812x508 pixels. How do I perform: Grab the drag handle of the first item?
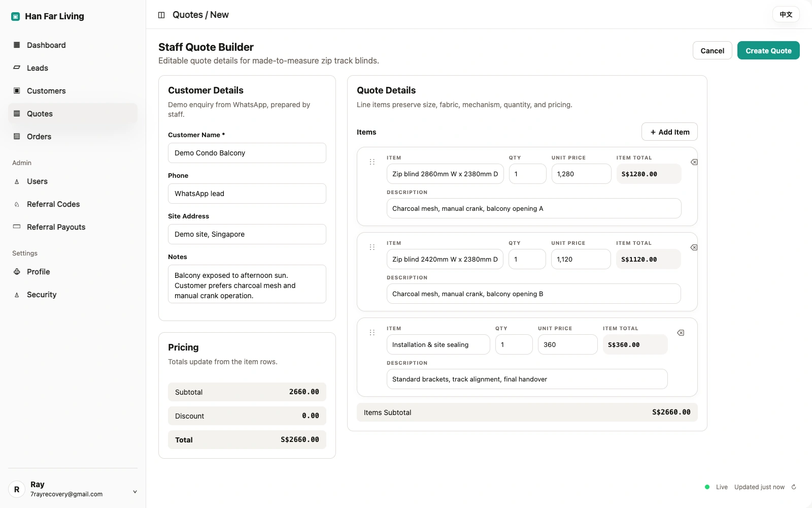(372, 162)
